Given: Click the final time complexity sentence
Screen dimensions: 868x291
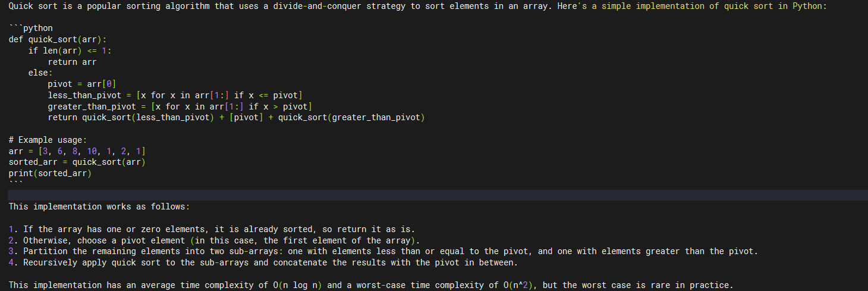Looking at the screenshot, I should pyautogui.click(x=372, y=285).
